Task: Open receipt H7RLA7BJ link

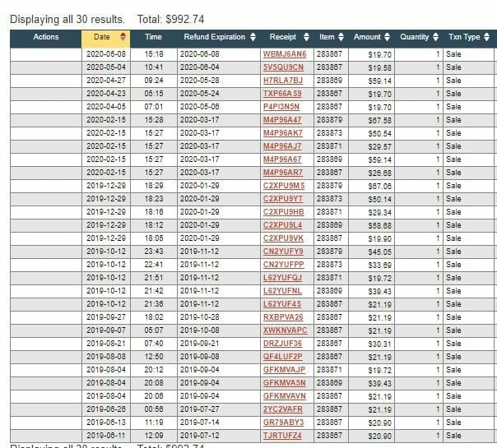Action: point(283,81)
